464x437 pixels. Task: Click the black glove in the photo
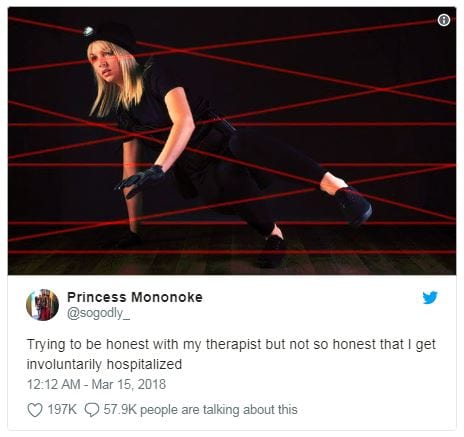point(141,179)
